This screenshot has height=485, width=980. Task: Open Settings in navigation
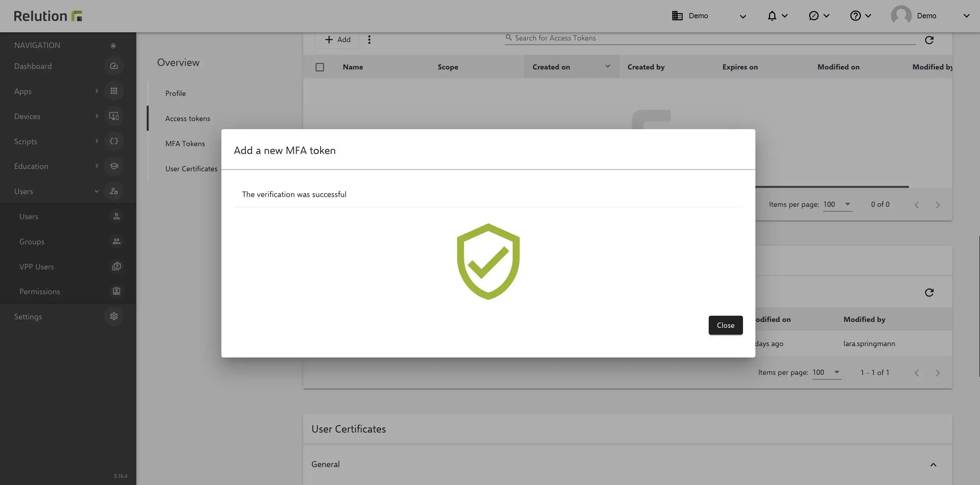click(x=28, y=317)
